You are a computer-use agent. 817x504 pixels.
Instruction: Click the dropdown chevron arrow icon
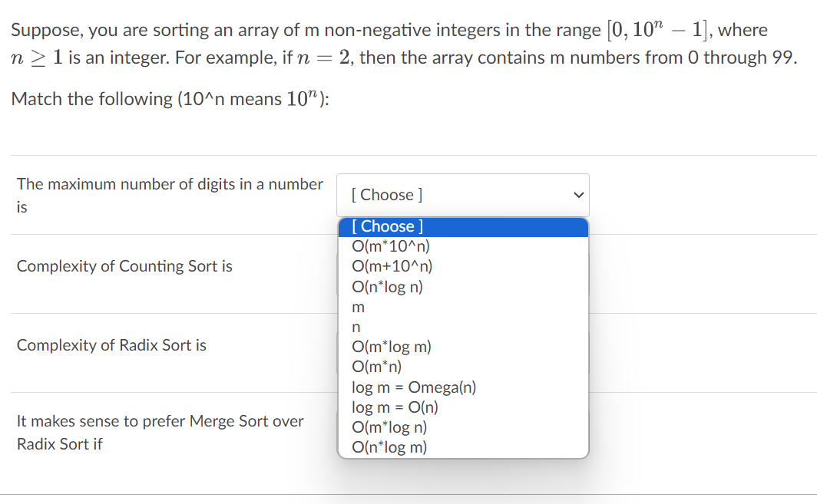pos(578,195)
